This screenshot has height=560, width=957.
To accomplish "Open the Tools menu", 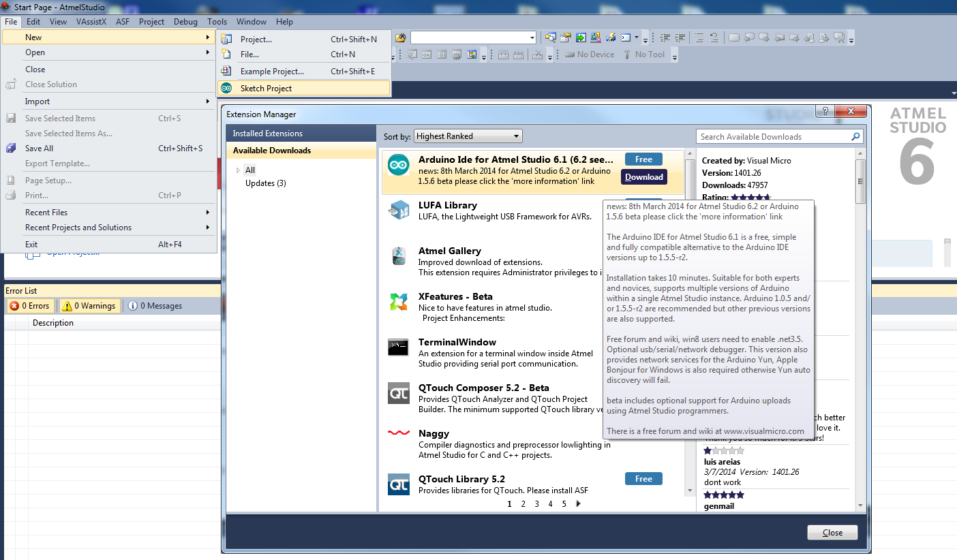I will [217, 21].
